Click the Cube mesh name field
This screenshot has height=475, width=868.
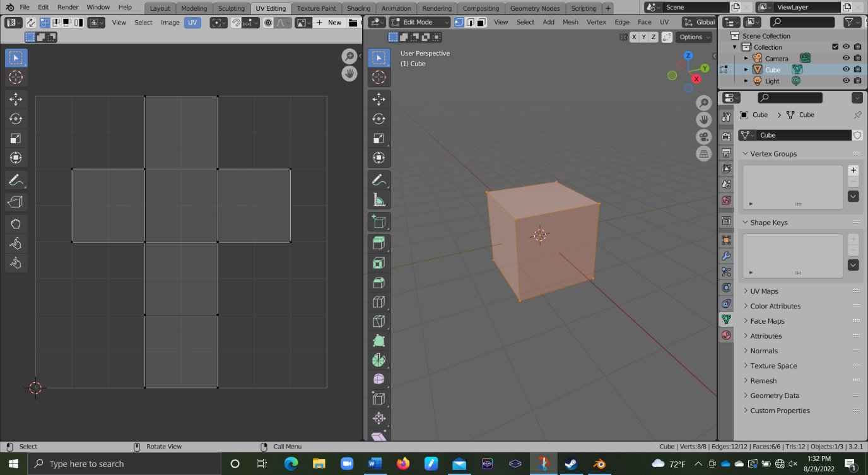tap(804, 135)
